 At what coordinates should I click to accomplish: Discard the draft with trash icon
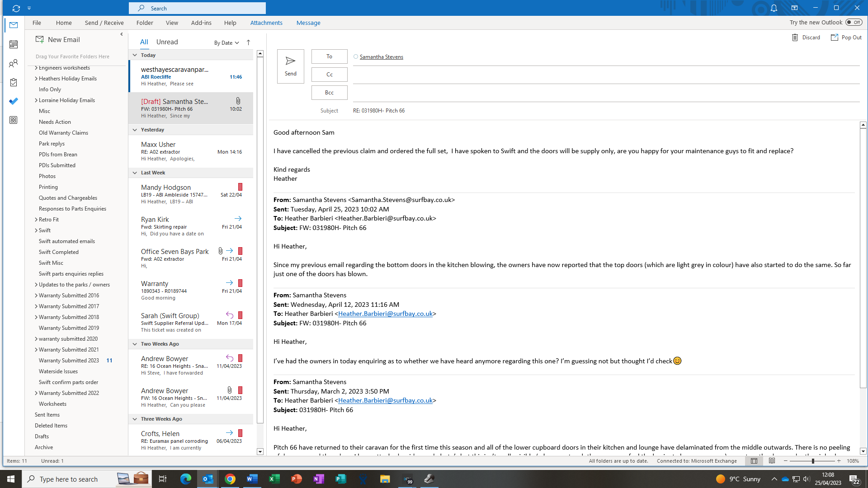point(806,38)
